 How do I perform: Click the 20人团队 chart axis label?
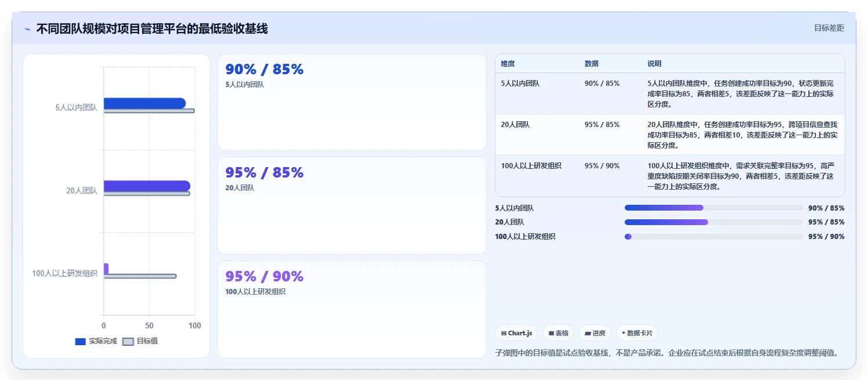82,191
